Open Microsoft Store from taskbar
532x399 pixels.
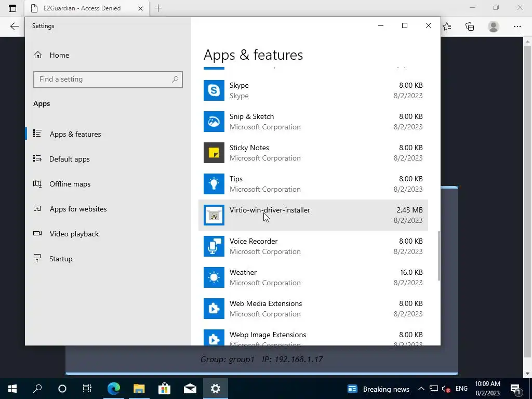click(164, 389)
